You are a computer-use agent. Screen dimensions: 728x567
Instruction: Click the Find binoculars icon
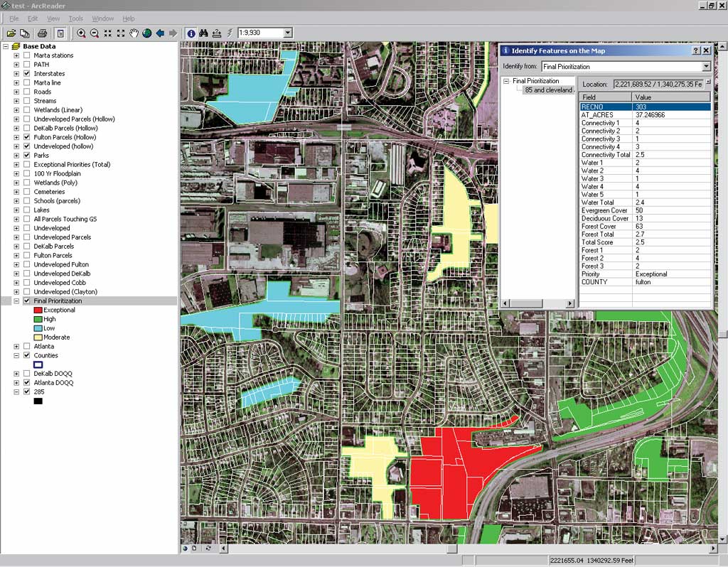click(x=203, y=33)
